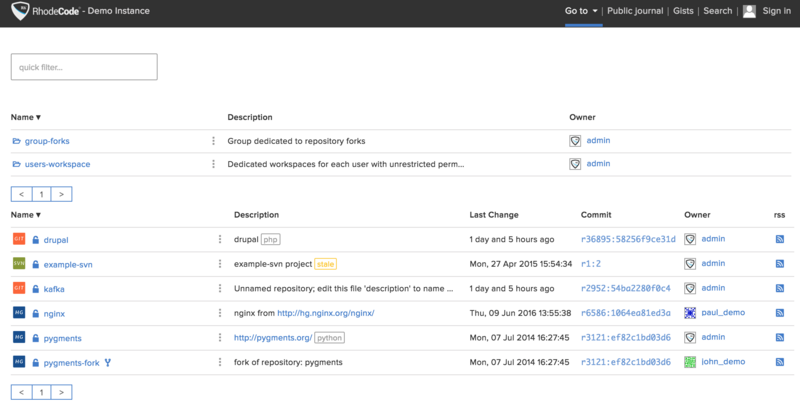Click the user avatar icon near Sign in
This screenshot has width=800, height=412.
coord(749,11)
